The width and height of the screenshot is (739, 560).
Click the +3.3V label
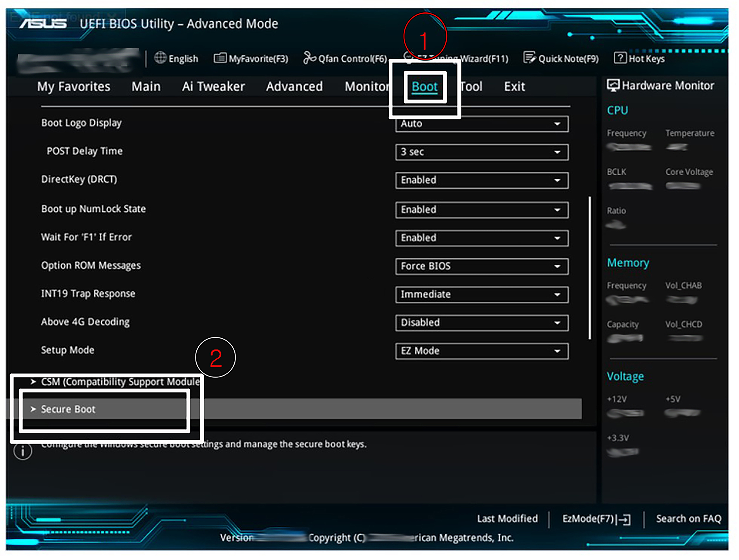tap(618, 438)
